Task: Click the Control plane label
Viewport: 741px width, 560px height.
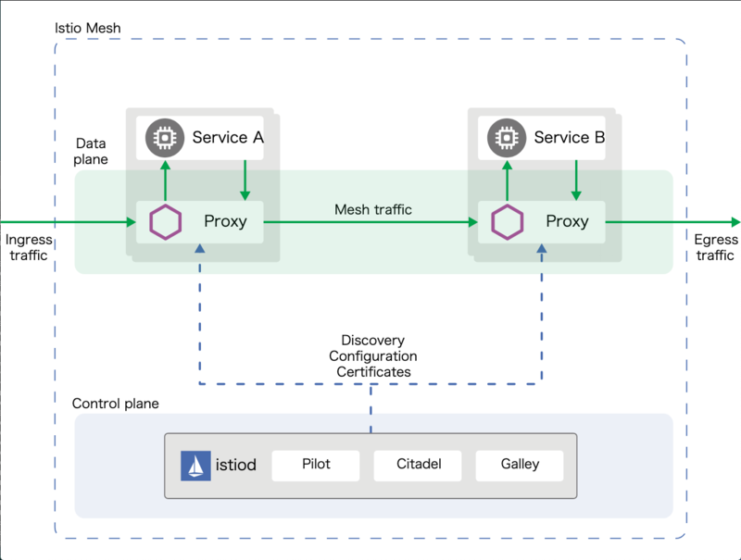Action: pyautogui.click(x=115, y=404)
